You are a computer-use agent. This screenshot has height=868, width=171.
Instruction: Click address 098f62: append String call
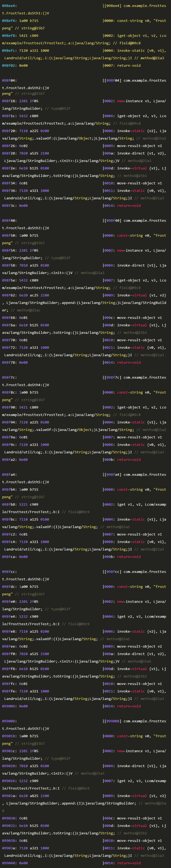[x=9, y=295]
